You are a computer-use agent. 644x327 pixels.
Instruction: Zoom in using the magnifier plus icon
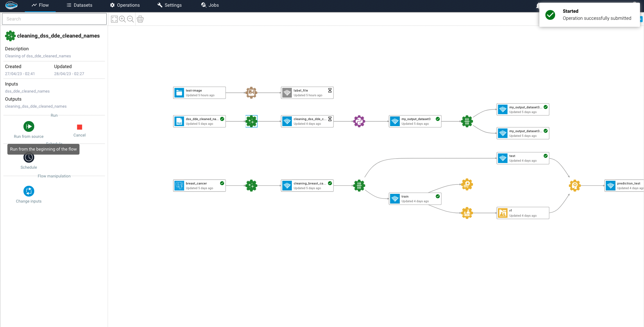click(122, 19)
